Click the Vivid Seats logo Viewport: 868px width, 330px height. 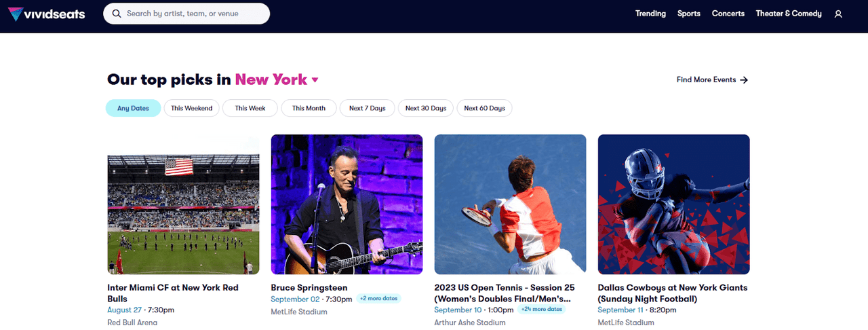[x=47, y=14]
